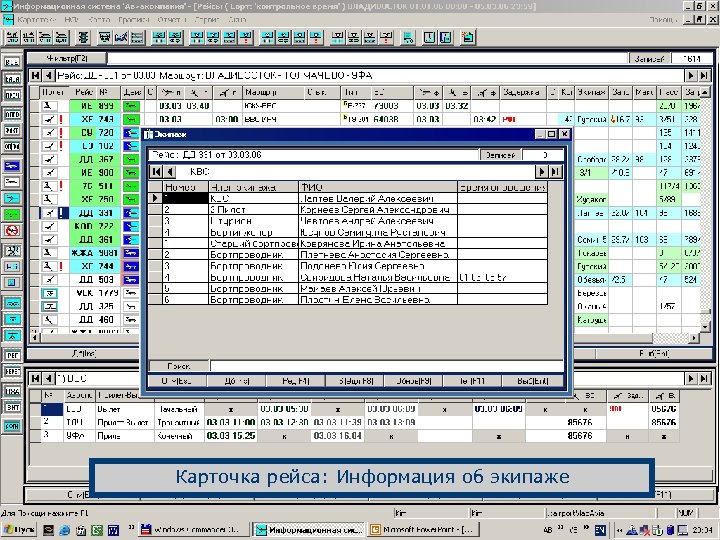720x540 pixels.
Task: Go to the next flight using the Рейс header arrow
Action: (x=691, y=75)
